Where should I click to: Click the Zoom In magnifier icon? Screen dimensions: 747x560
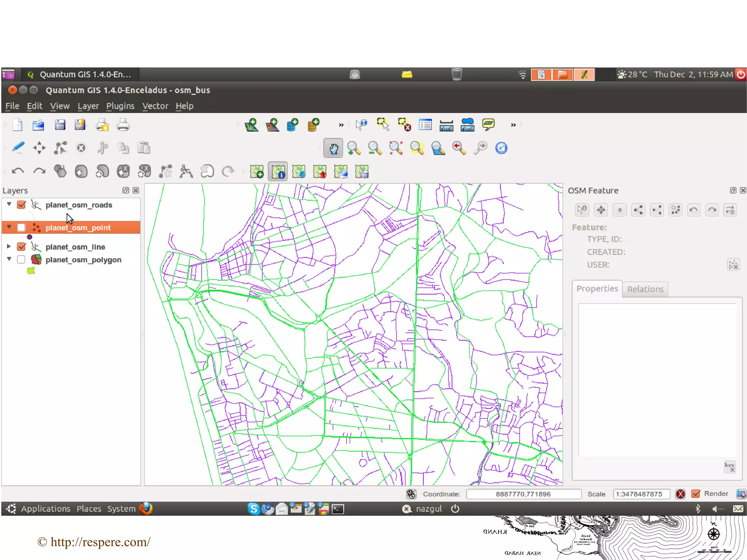(x=353, y=148)
